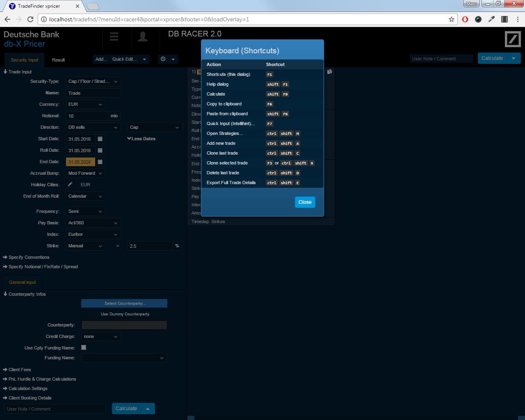Open calendar picker for End Date
Viewport: 525px width, 420px height.
point(100,162)
